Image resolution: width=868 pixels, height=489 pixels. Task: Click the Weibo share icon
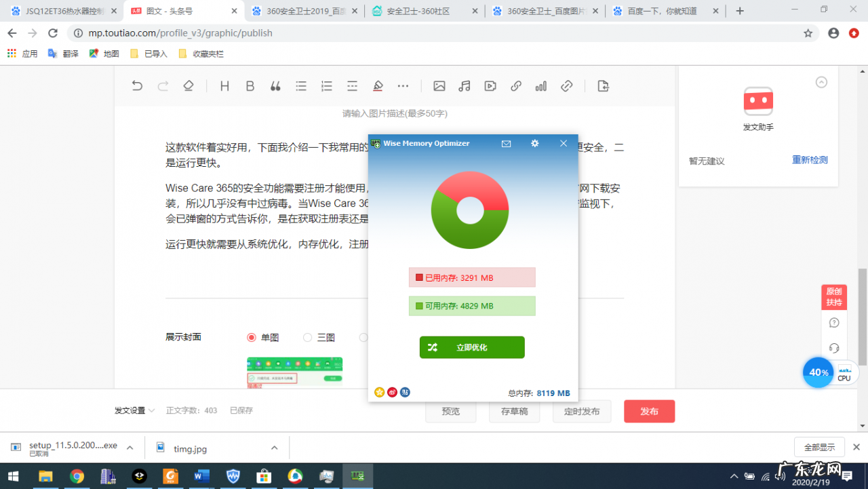[392, 392]
